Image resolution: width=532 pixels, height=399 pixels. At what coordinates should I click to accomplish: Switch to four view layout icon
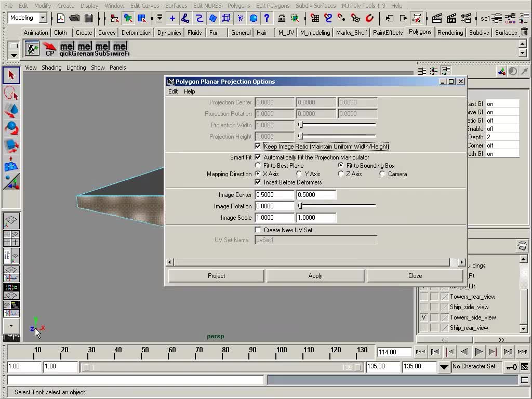pos(11,238)
